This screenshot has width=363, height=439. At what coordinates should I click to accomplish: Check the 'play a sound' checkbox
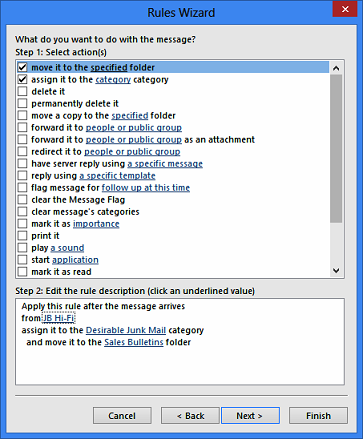pos(22,248)
